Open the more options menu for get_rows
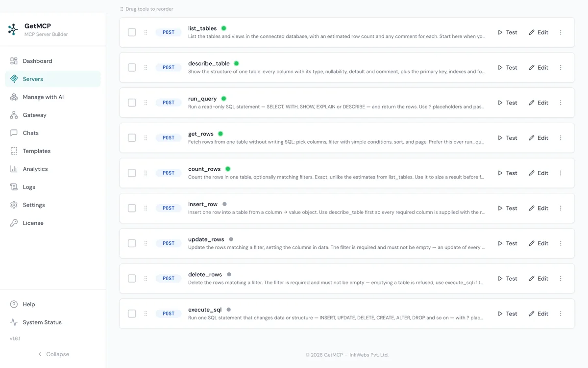588x368 pixels. coord(561,138)
